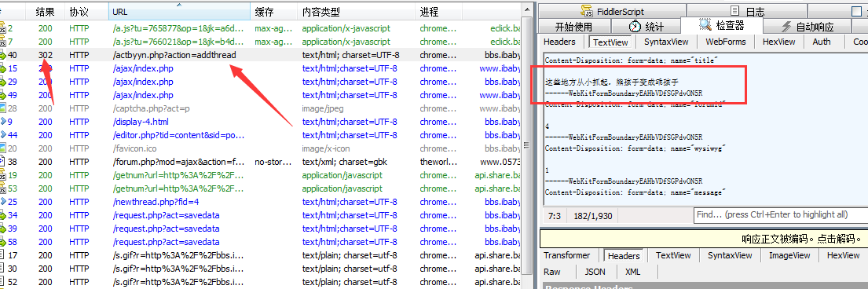Click the Find search input field
This screenshot has width=868, height=289.
click(781, 215)
